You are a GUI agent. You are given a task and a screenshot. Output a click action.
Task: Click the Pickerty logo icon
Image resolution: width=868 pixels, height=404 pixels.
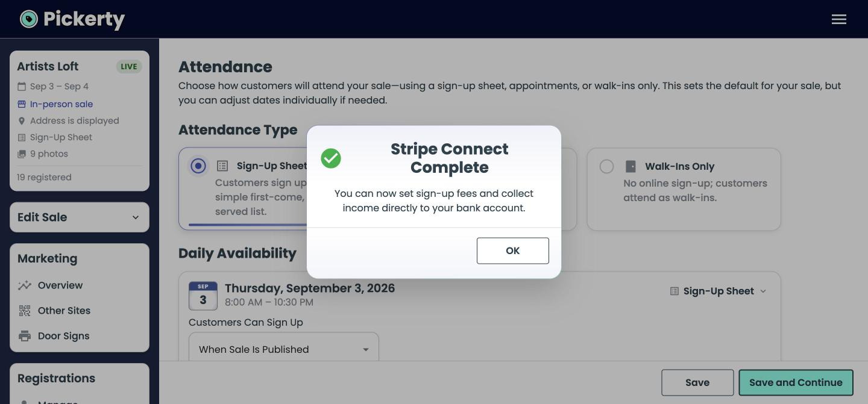(x=28, y=19)
